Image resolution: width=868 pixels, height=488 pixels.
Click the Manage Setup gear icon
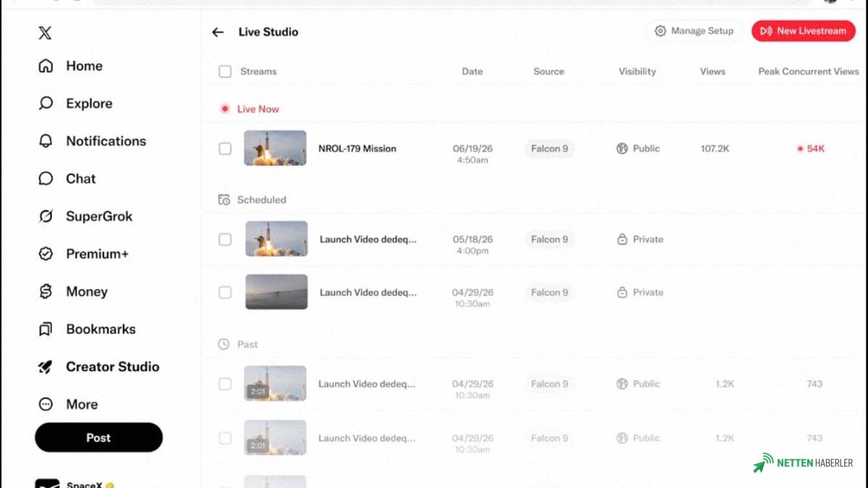click(660, 31)
